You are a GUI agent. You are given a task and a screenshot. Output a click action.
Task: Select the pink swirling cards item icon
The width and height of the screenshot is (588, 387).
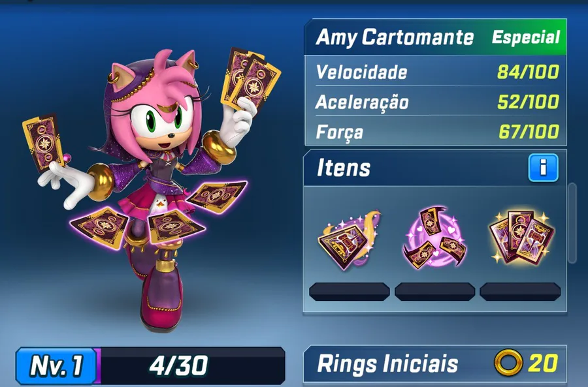click(434, 237)
